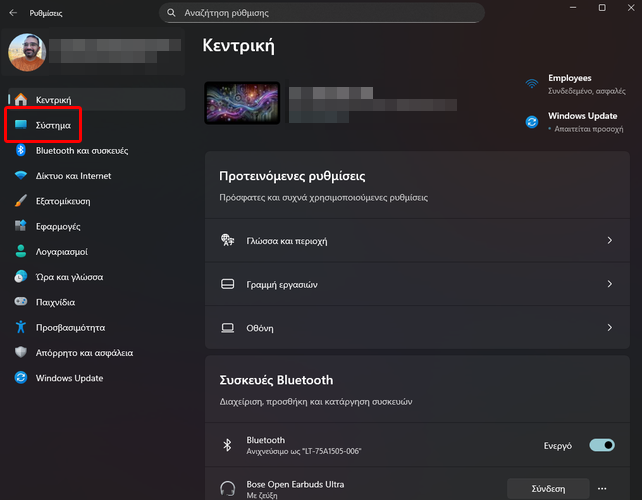Click the Αναζήτηση ρύθμισης search box
Viewport: 642px width, 500px height.
322,13
